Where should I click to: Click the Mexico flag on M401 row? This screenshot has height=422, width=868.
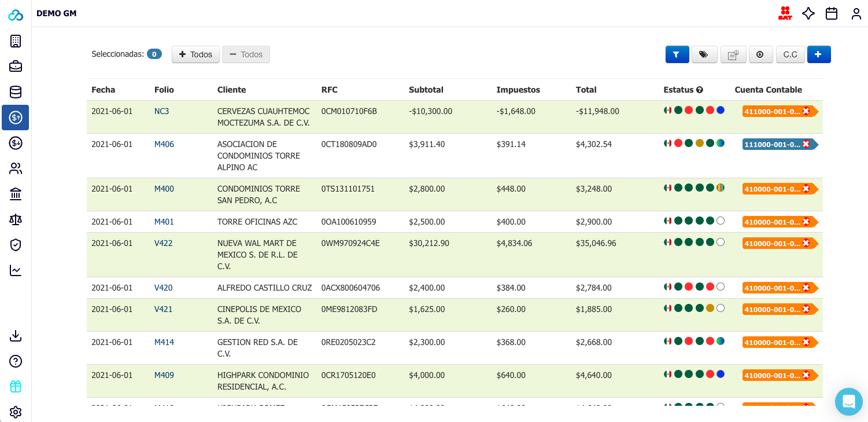pyautogui.click(x=668, y=221)
